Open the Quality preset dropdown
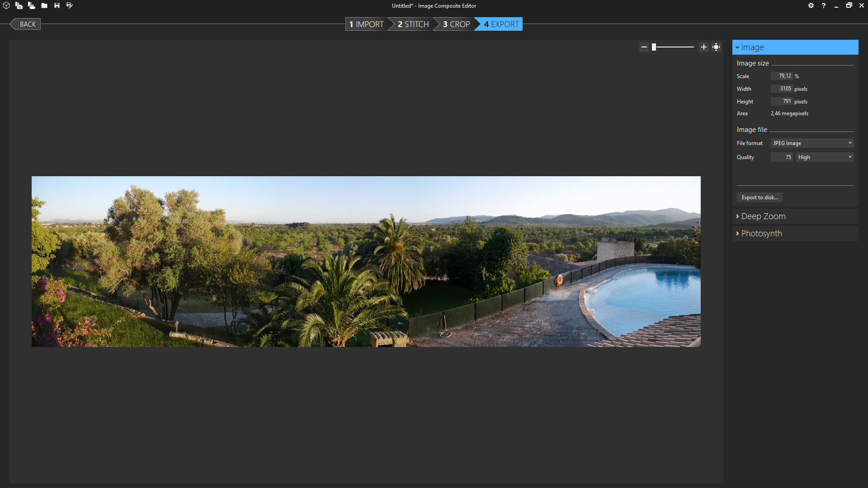This screenshot has height=488, width=868. click(x=825, y=157)
